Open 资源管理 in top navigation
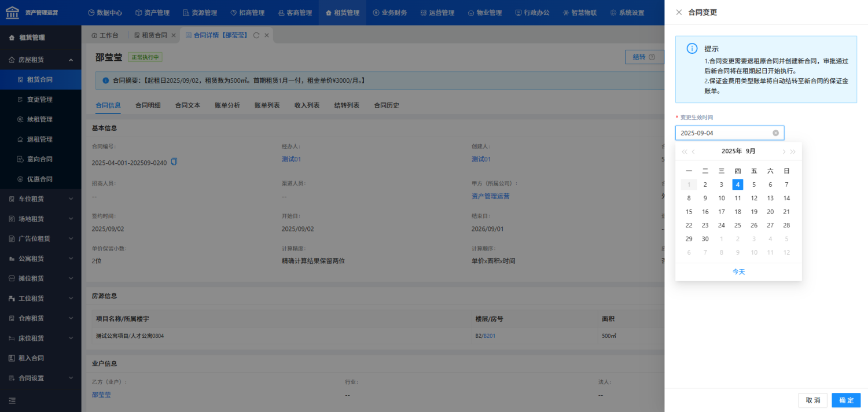This screenshot has height=412, width=868. click(200, 12)
